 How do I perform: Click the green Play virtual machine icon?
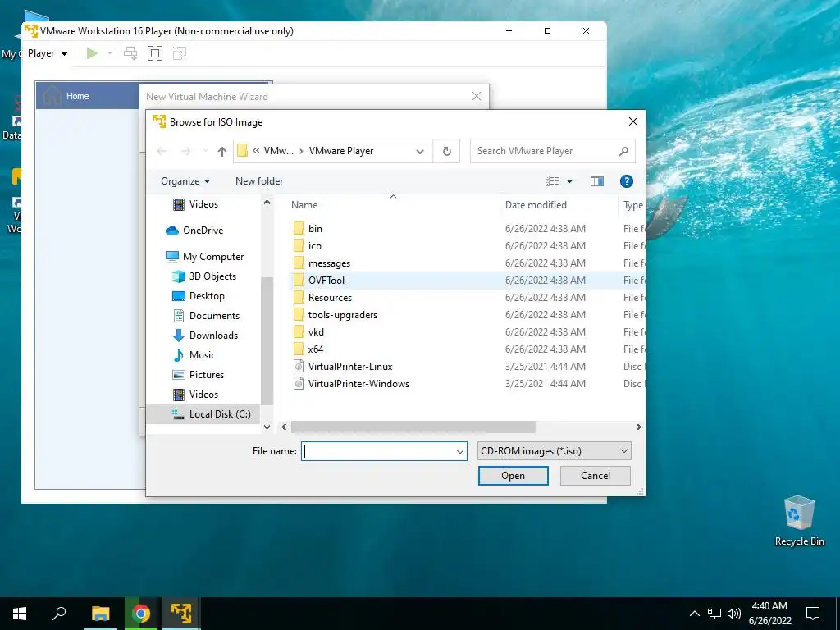92,53
